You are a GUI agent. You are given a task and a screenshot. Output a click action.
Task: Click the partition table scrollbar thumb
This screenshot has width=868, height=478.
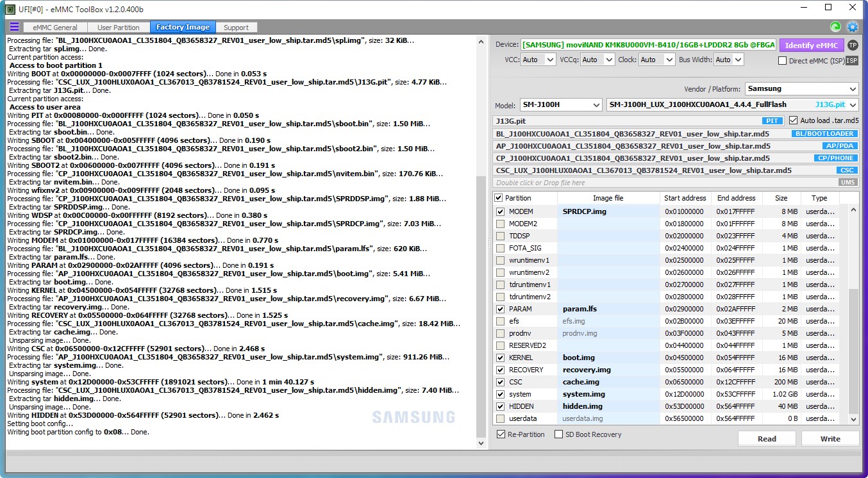tap(853, 351)
